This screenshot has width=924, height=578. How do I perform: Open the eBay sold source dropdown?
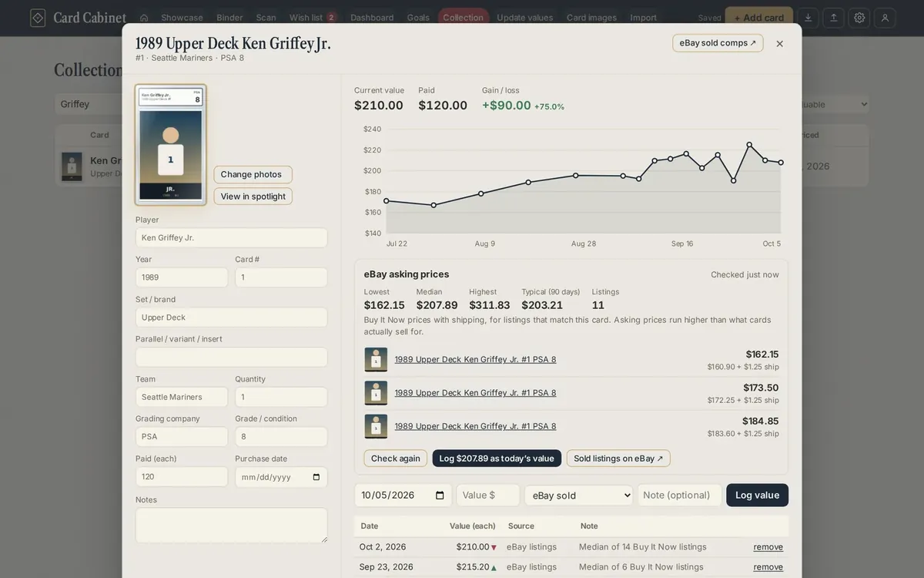tap(579, 496)
